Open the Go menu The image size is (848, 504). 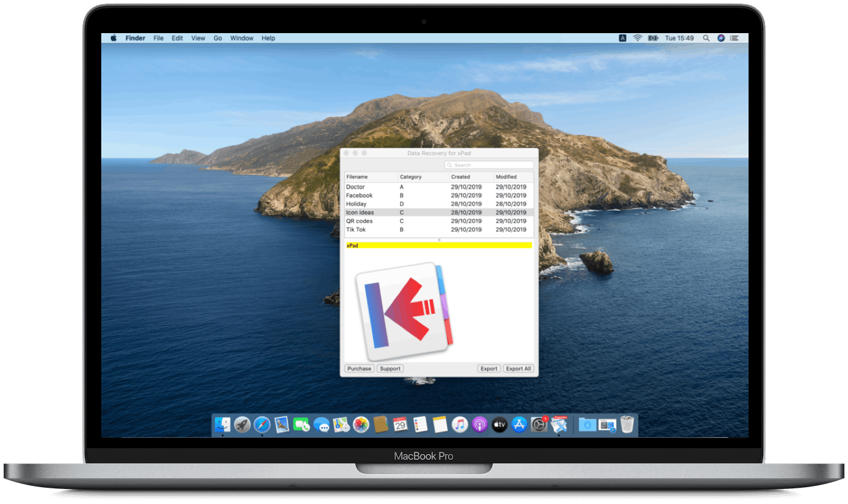[218, 38]
